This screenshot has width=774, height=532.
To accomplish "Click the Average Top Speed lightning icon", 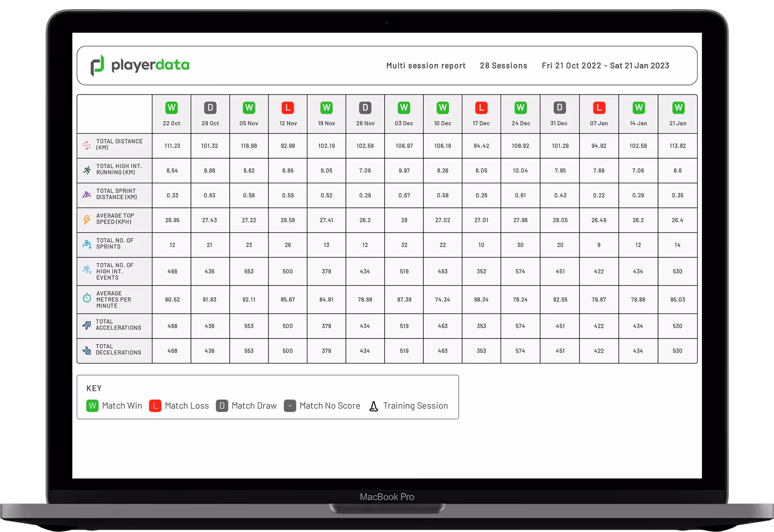I will [x=87, y=220].
